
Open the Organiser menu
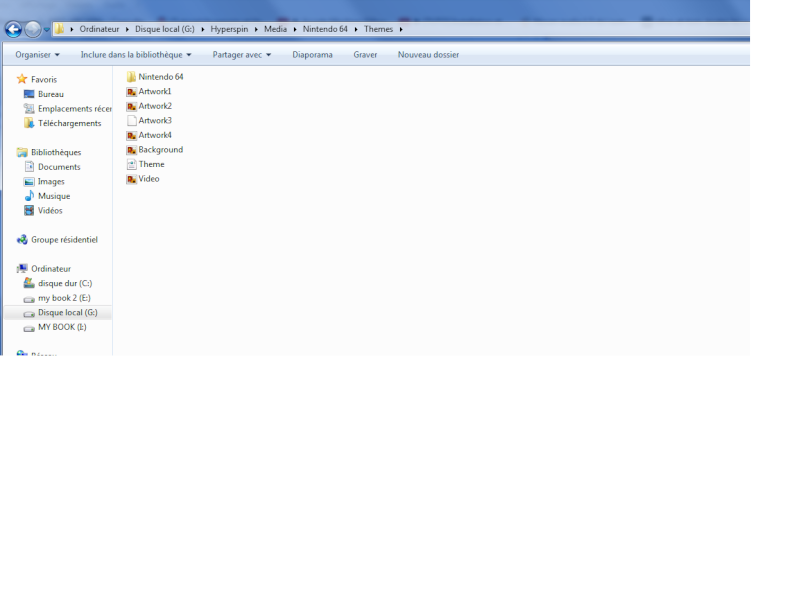(x=37, y=55)
